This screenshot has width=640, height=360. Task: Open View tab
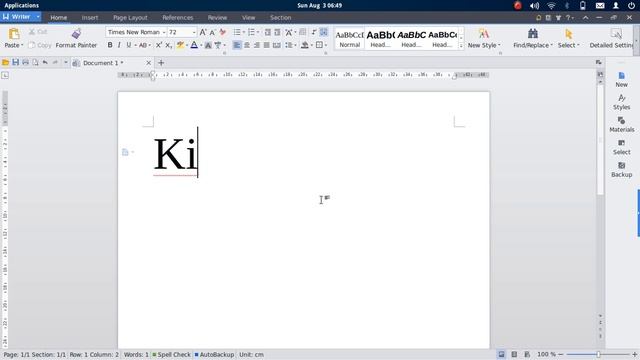tap(248, 18)
